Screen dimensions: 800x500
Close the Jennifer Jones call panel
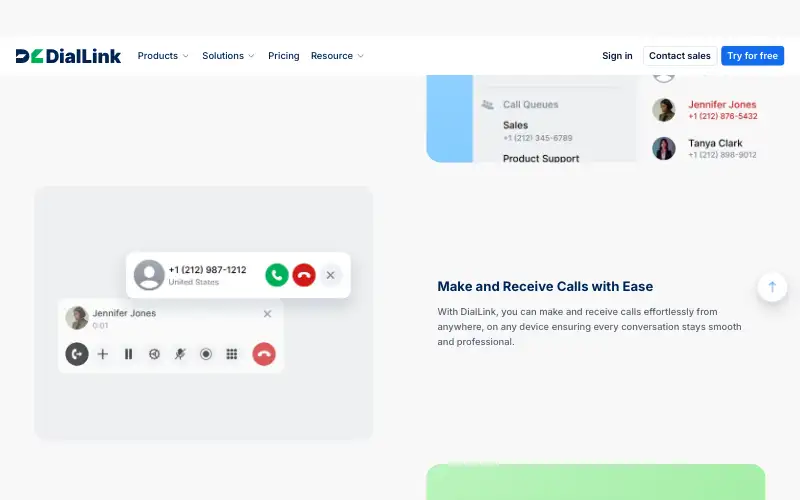pyautogui.click(x=267, y=314)
